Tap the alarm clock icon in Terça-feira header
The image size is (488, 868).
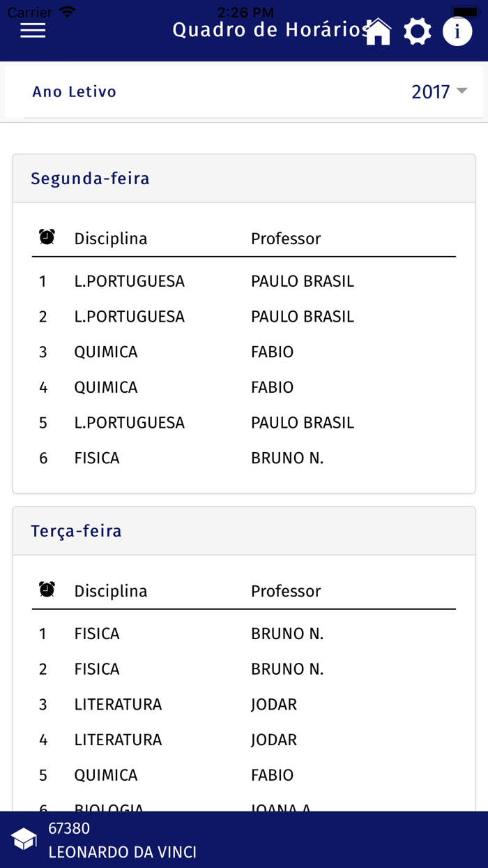click(46, 590)
